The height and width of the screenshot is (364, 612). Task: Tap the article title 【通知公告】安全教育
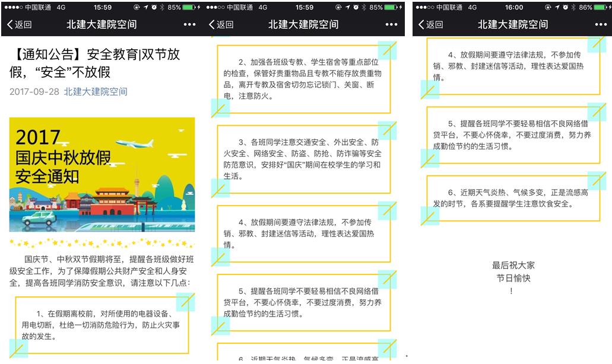pos(95,63)
